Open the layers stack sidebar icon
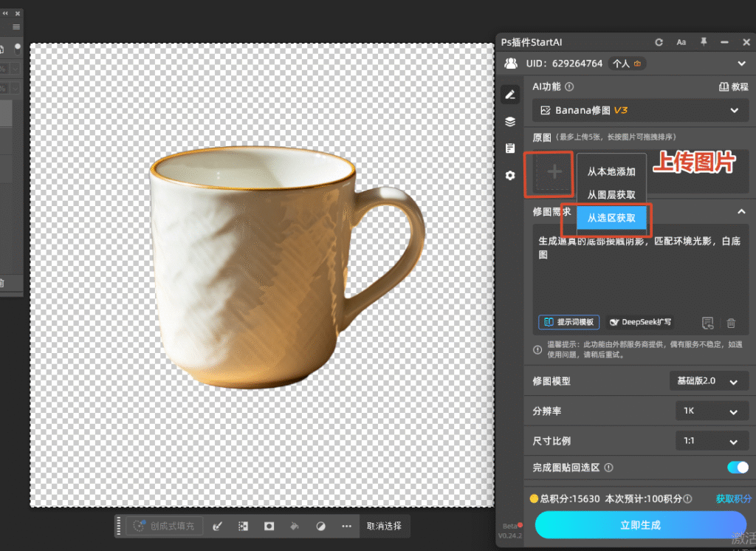Viewport: 756px width, 551px height. (x=510, y=122)
